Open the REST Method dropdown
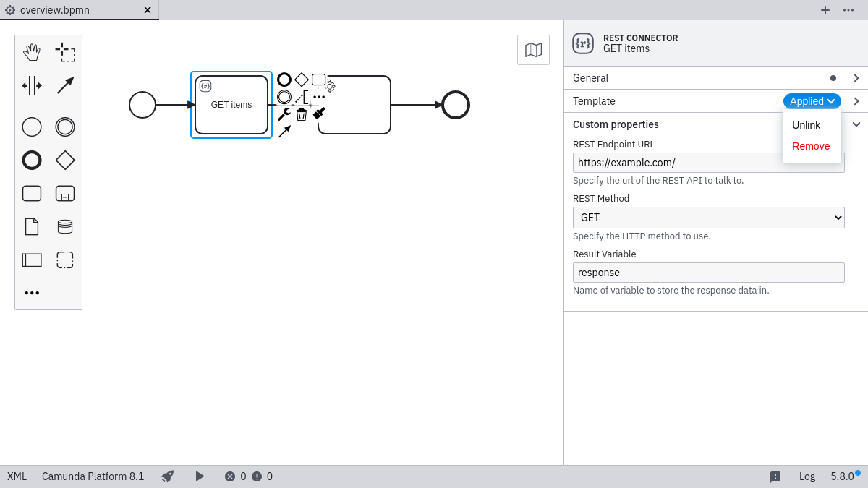 click(x=708, y=218)
